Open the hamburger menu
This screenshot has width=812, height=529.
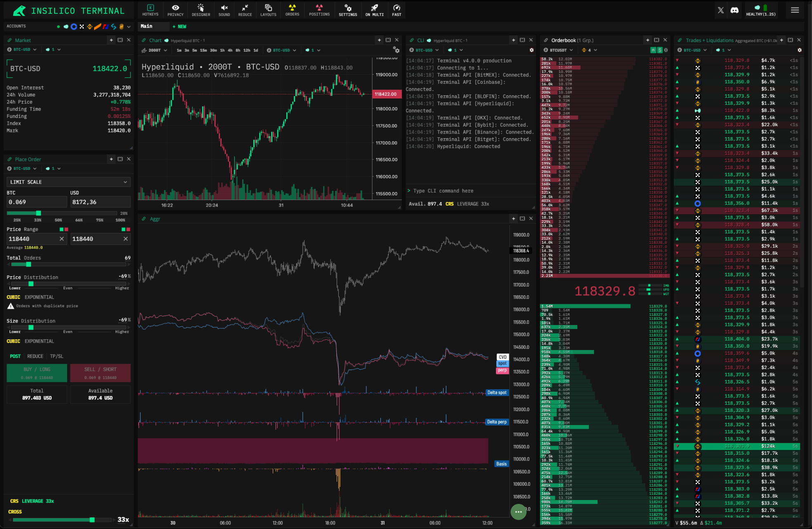point(795,10)
